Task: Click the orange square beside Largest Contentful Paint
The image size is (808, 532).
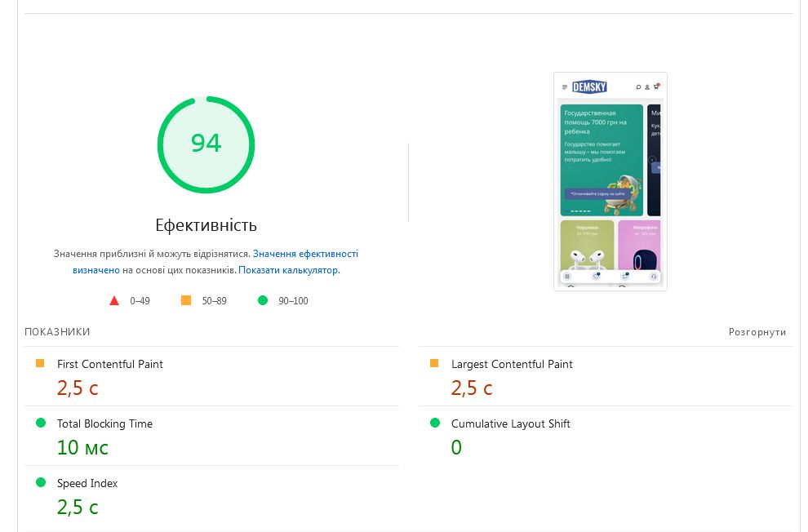Action: click(434, 363)
